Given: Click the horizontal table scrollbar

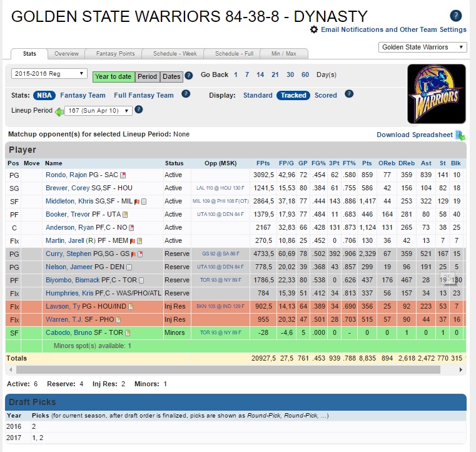Looking at the screenshot, I should click(x=228, y=370).
